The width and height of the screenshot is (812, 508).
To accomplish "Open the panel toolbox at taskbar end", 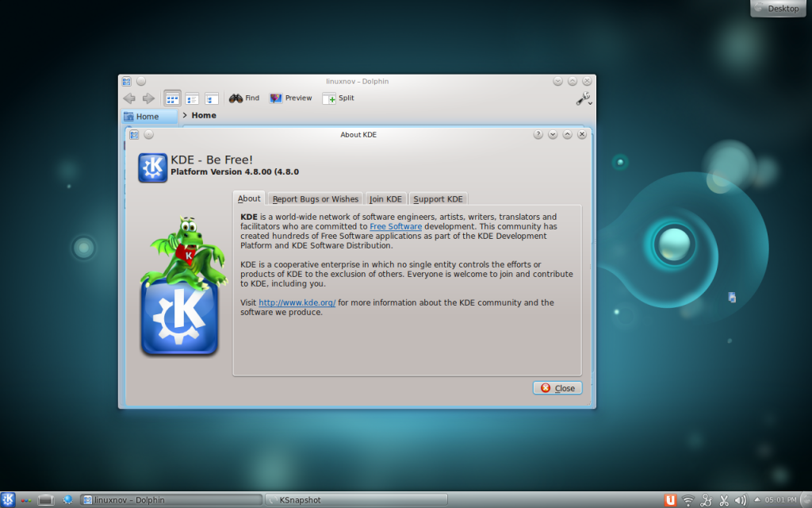I will [806, 500].
